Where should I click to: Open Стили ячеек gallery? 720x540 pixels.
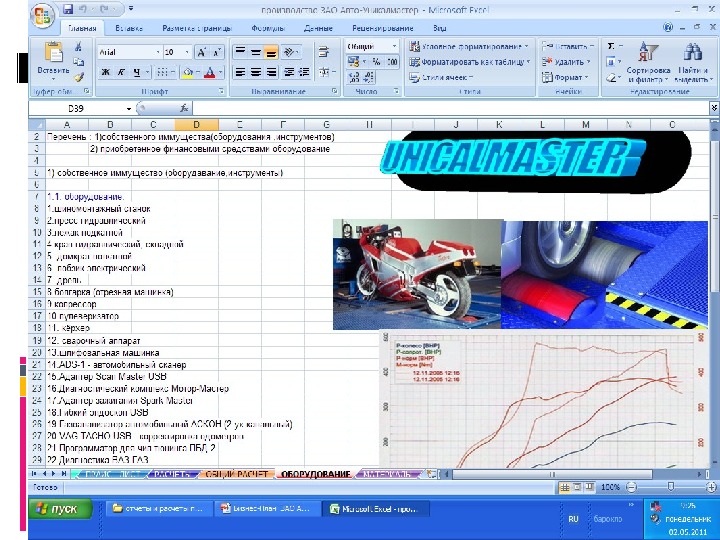pos(441,77)
